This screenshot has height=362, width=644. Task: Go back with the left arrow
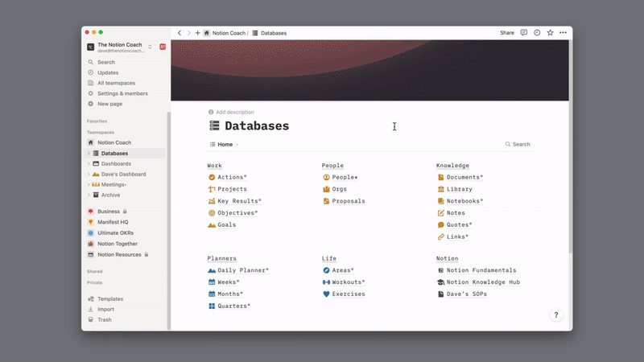pyautogui.click(x=180, y=33)
